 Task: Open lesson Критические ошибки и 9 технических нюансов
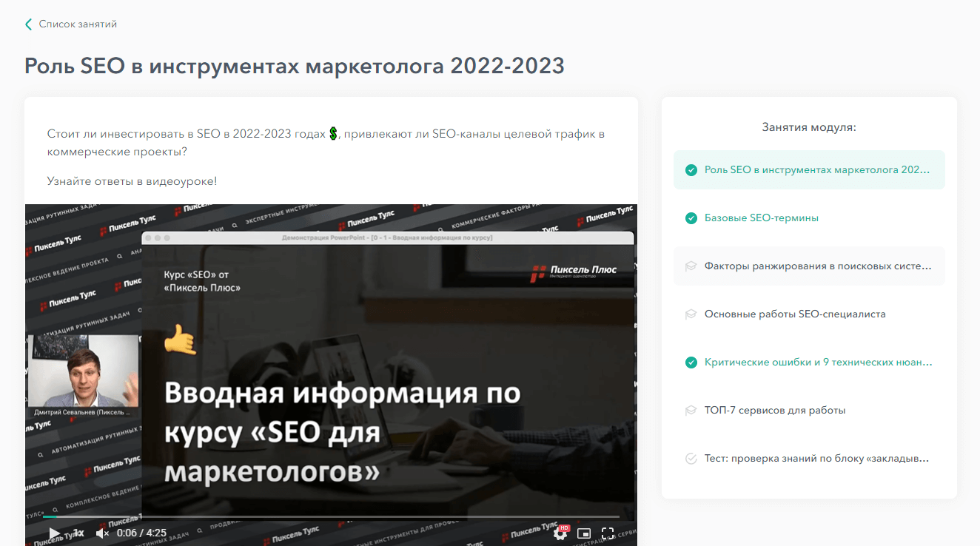pos(817,362)
